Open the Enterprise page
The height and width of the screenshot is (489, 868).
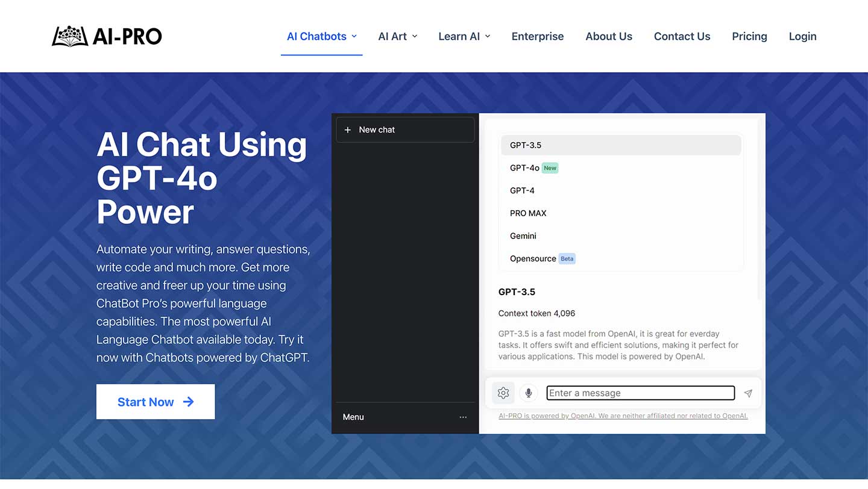[538, 36]
